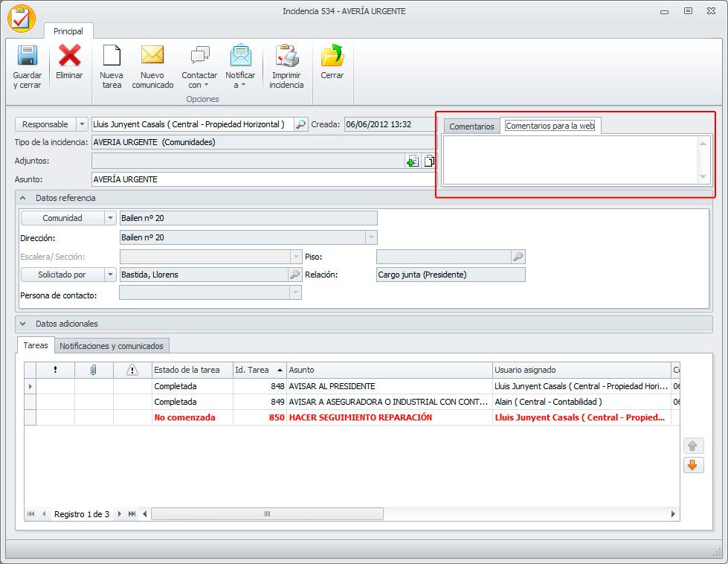Click the Solicitado por button

coord(63,275)
